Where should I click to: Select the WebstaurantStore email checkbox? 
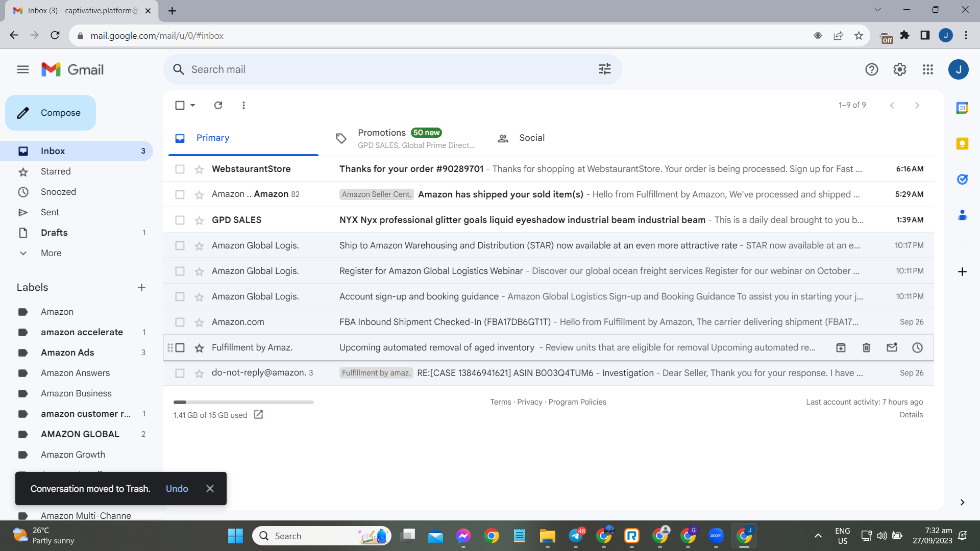(180, 169)
